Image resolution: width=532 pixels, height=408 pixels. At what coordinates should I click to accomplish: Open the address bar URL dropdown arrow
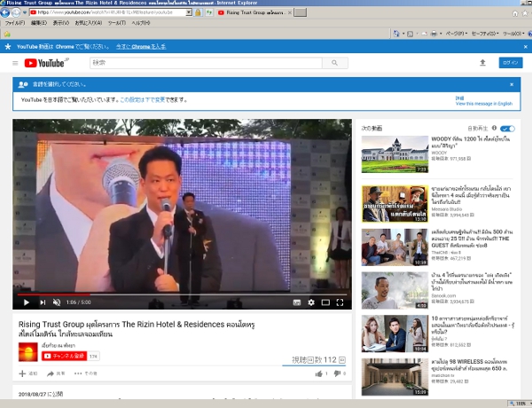pyautogui.click(x=189, y=12)
